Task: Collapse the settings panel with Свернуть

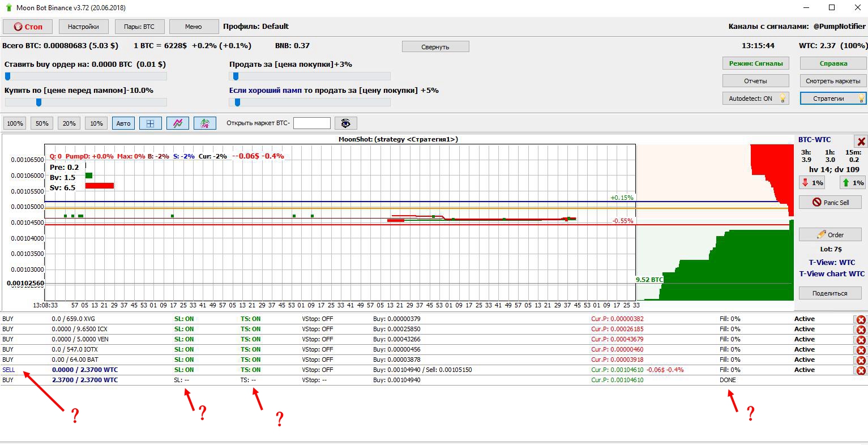Action: tap(435, 47)
